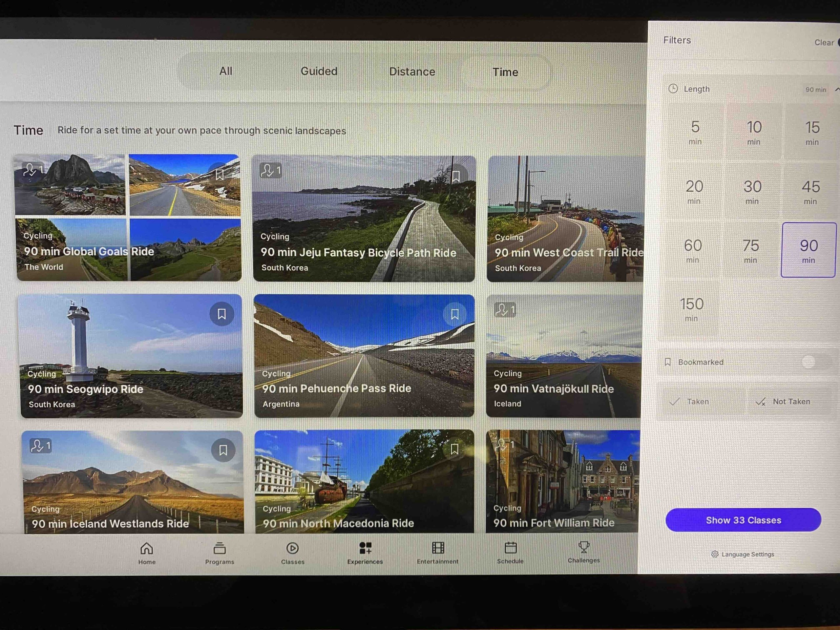
Task: Open the Experiences icon in bottom navigation
Action: pyautogui.click(x=365, y=548)
